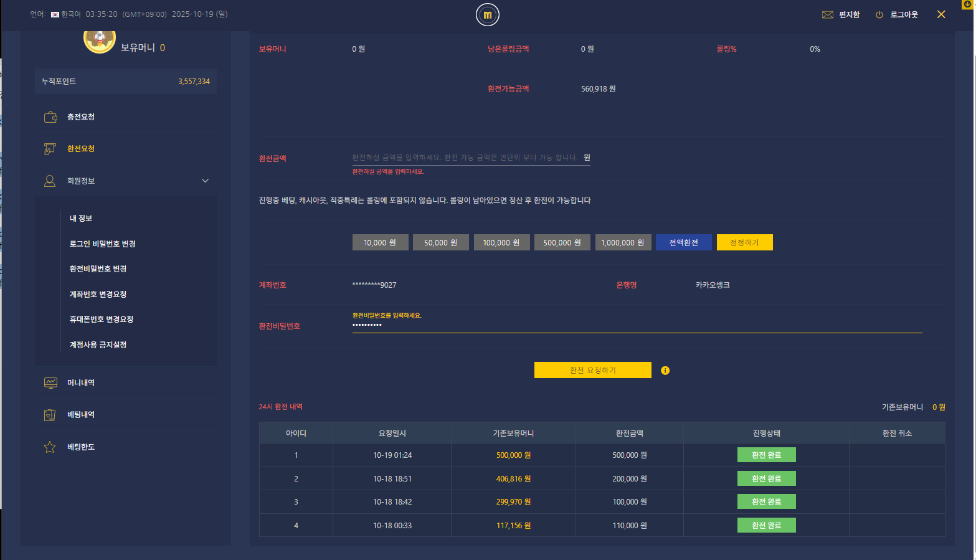Image resolution: width=976 pixels, height=560 pixels.
Task: Click the power icon for 로그아웃
Action: pyautogui.click(x=879, y=15)
